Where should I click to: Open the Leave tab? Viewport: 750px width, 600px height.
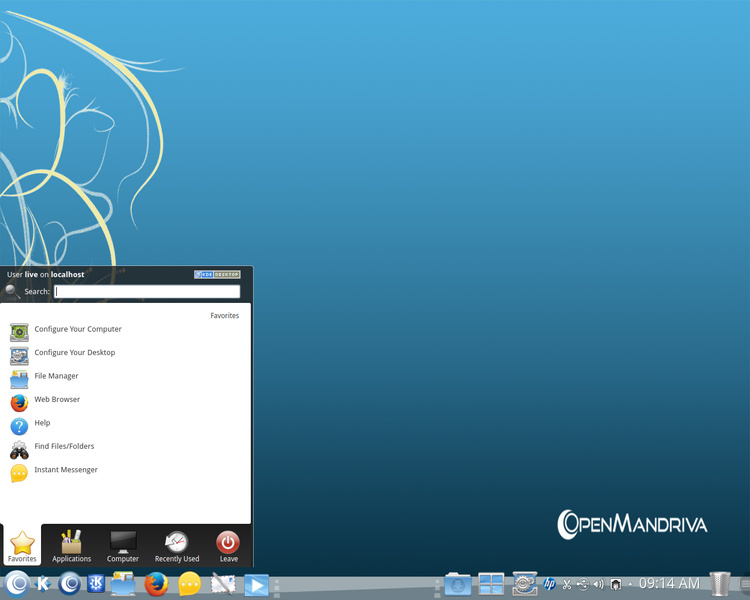tap(228, 546)
